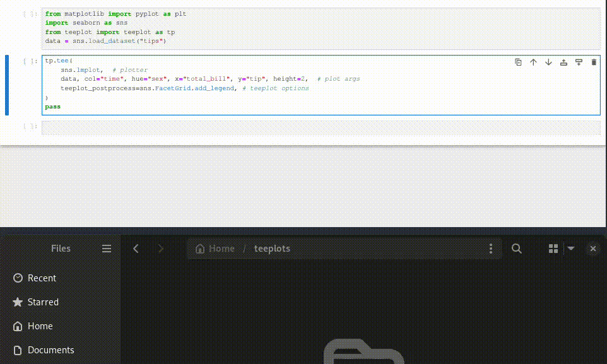Viewport: 607px width, 364px height.
Task: Open Documents in the Files sidebar
Action: pyautogui.click(x=61, y=350)
